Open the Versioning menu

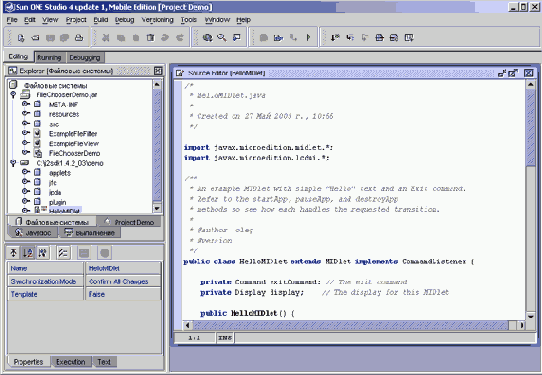pos(157,20)
